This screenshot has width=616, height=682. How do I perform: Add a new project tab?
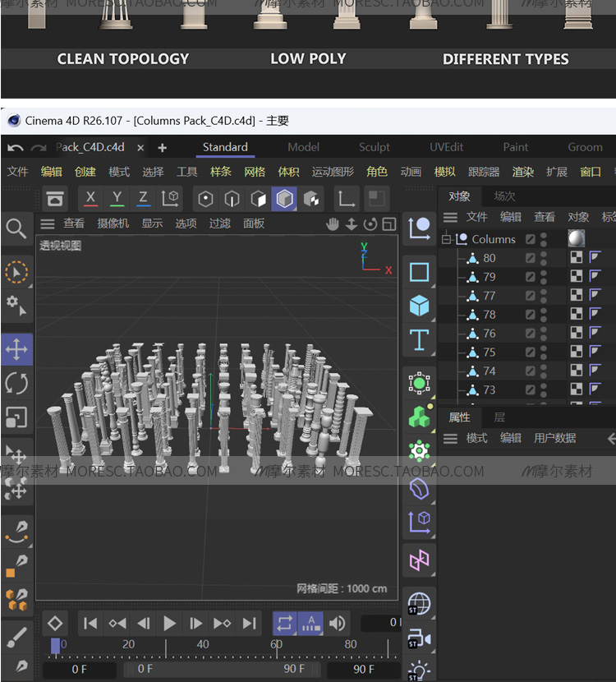pos(162,148)
